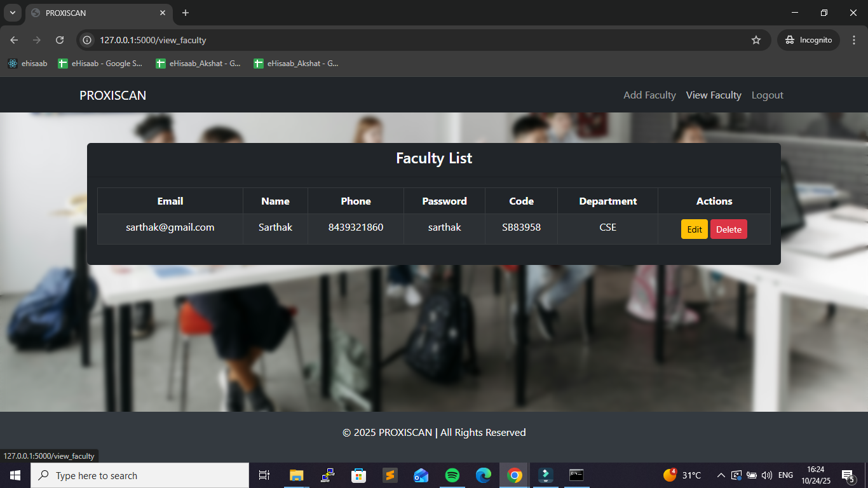
Task: Open a new tab with plus button
Action: point(186,13)
